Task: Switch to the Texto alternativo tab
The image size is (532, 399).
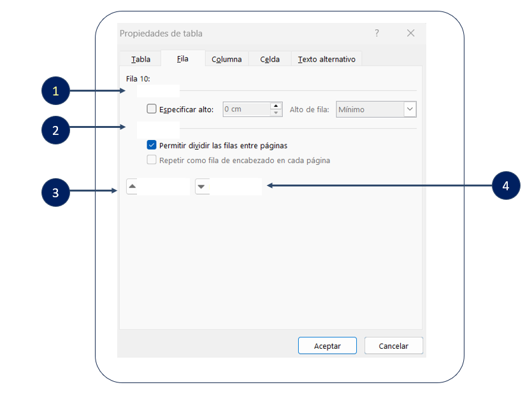Action: tap(327, 59)
